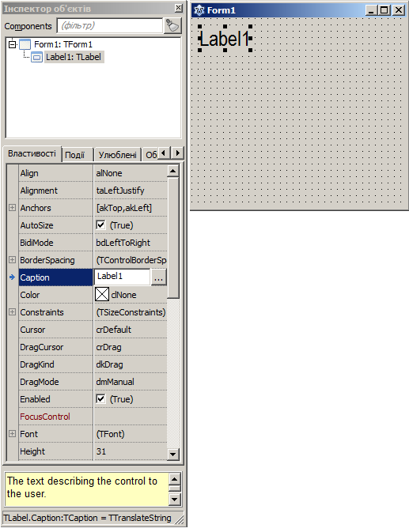Select Label1 on the form designer
This screenshot has height=532, width=409.
tap(225, 39)
